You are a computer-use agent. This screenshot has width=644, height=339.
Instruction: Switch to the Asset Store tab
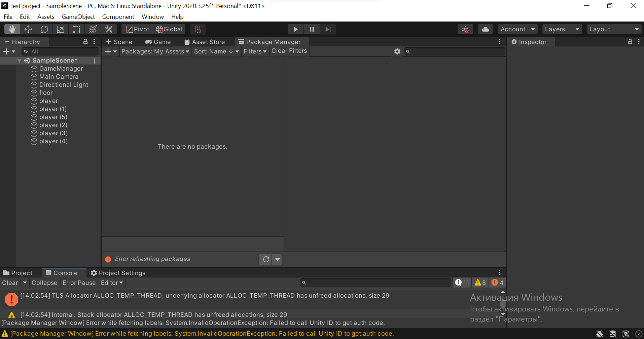point(205,42)
